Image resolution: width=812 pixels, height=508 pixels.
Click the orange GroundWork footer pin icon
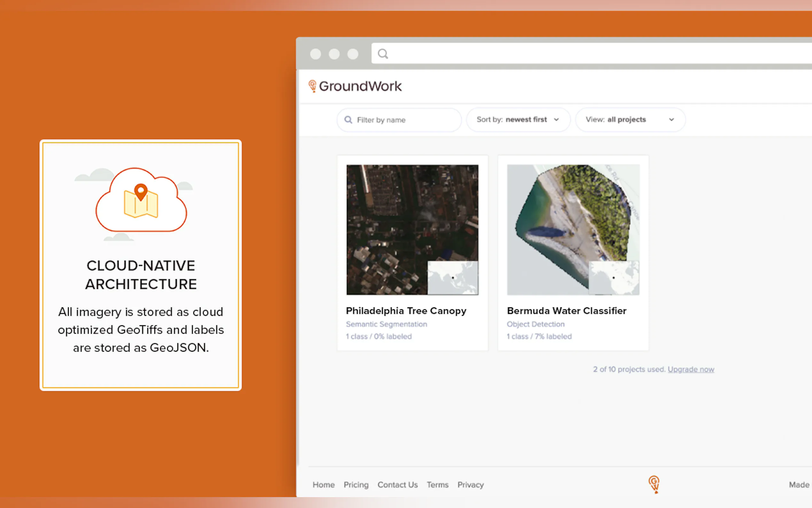pyautogui.click(x=653, y=484)
